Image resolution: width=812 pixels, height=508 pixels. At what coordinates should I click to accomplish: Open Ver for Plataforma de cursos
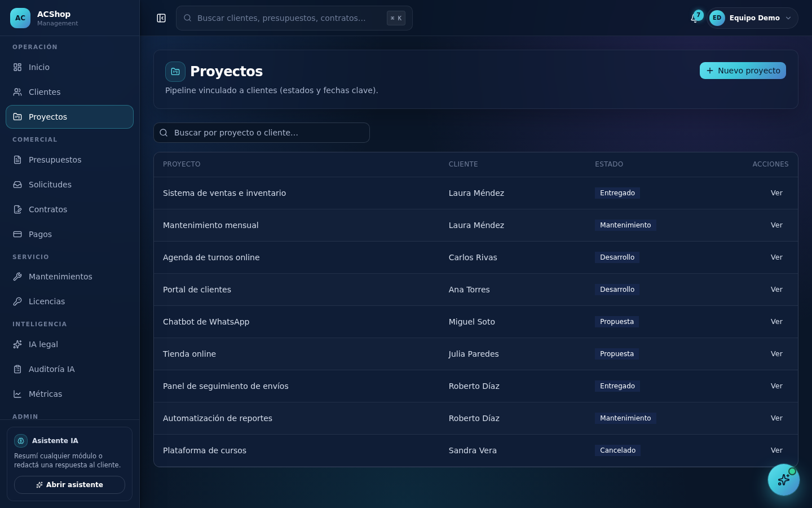click(776, 450)
